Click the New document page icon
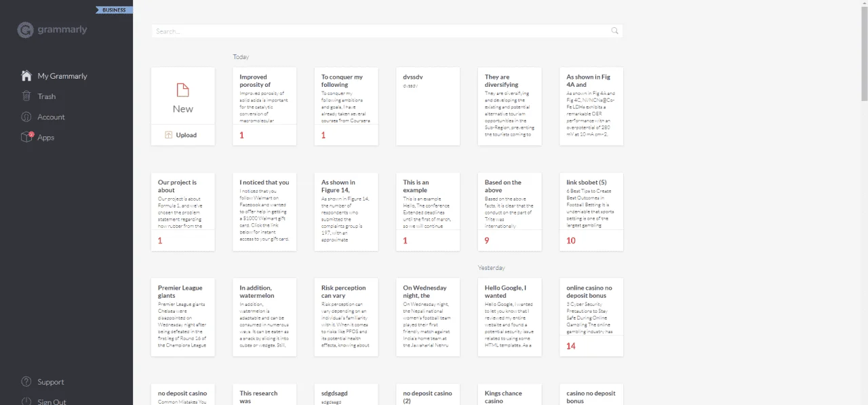 [x=182, y=90]
